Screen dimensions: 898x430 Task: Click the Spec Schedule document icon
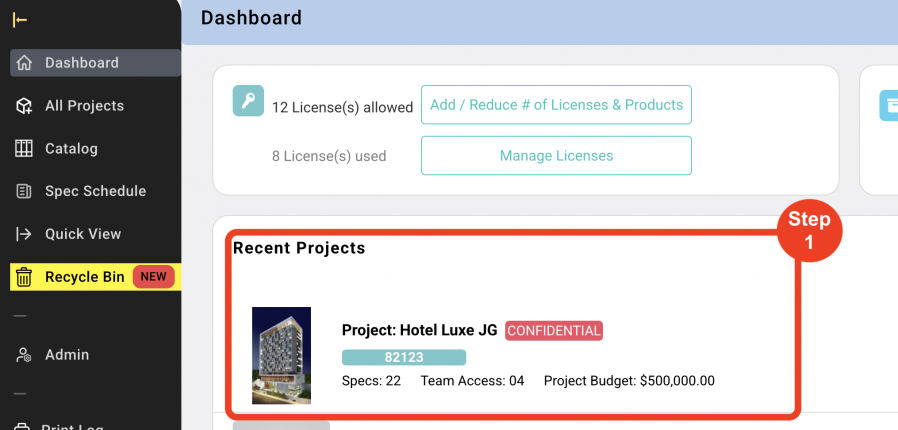(x=25, y=191)
